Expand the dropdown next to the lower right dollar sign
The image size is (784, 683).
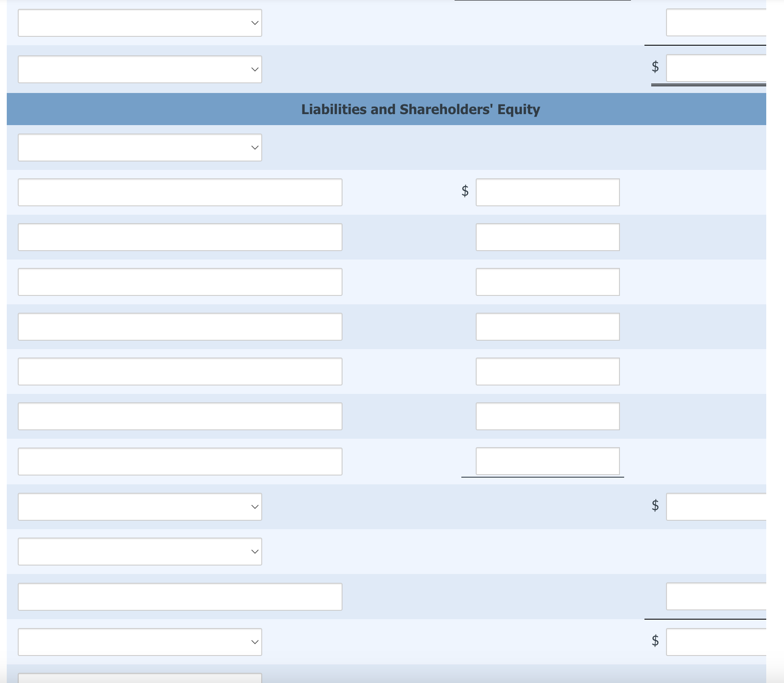point(140,641)
